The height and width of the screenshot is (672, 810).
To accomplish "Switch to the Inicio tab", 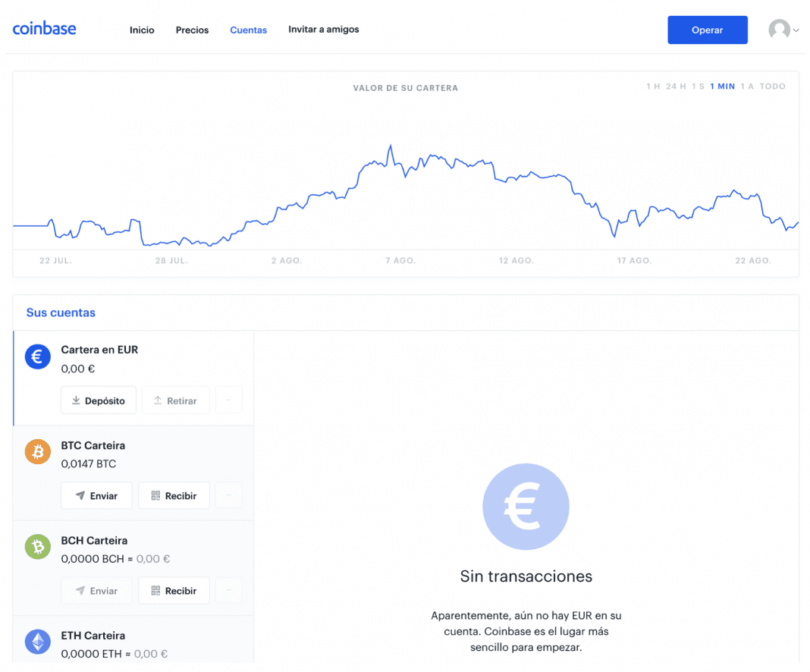I will coord(142,30).
